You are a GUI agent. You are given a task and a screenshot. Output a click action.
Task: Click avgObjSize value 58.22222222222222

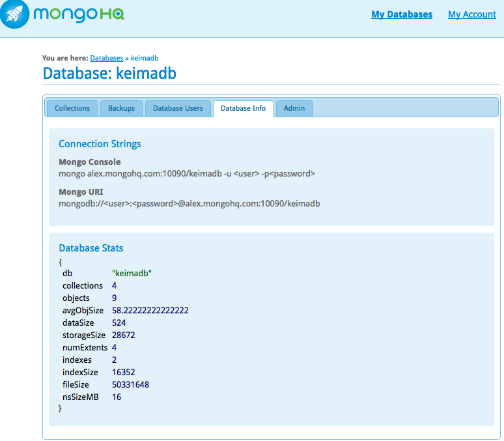150,311
